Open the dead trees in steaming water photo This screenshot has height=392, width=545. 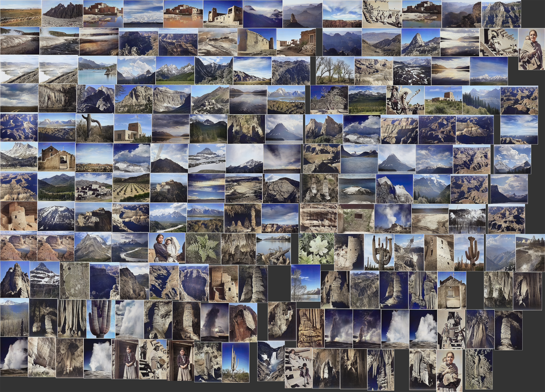(467, 219)
